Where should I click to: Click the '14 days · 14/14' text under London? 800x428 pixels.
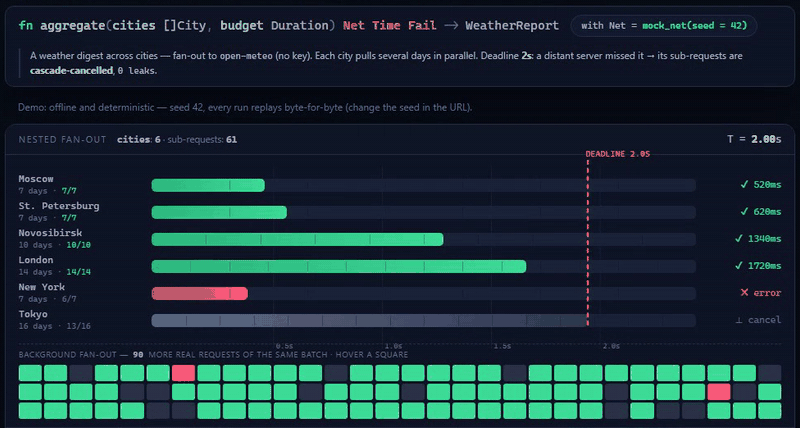click(x=55, y=272)
